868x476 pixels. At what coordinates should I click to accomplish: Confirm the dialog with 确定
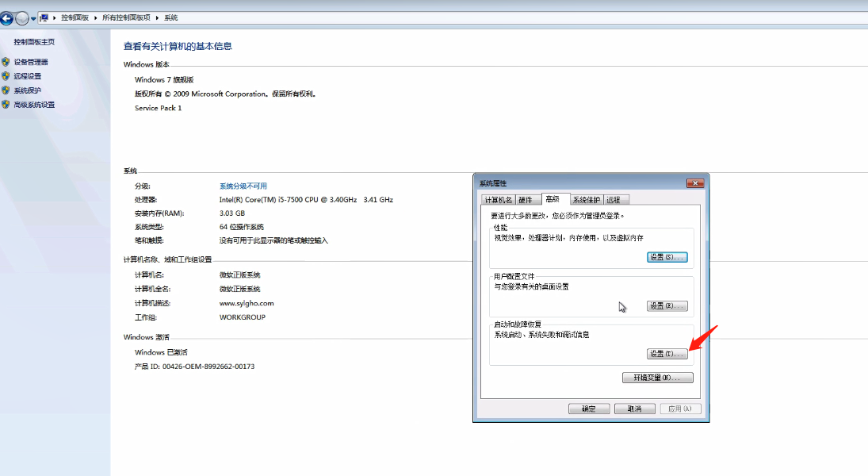click(589, 409)
